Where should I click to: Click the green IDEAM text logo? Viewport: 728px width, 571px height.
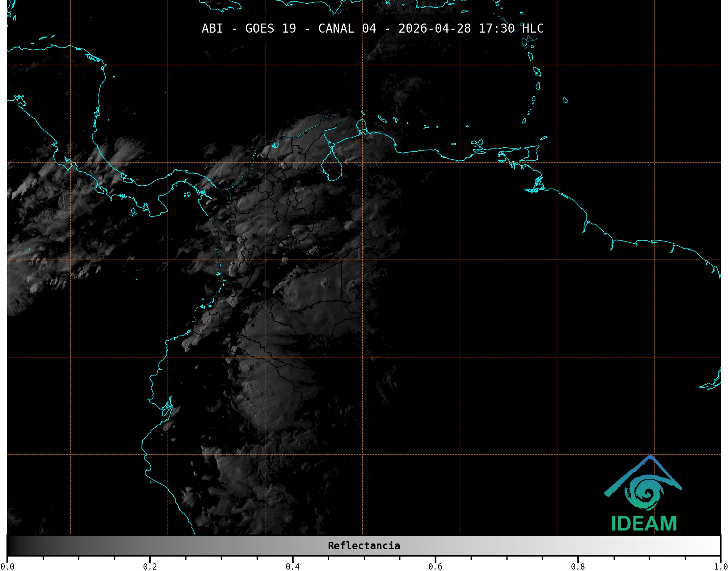(644, 524)
